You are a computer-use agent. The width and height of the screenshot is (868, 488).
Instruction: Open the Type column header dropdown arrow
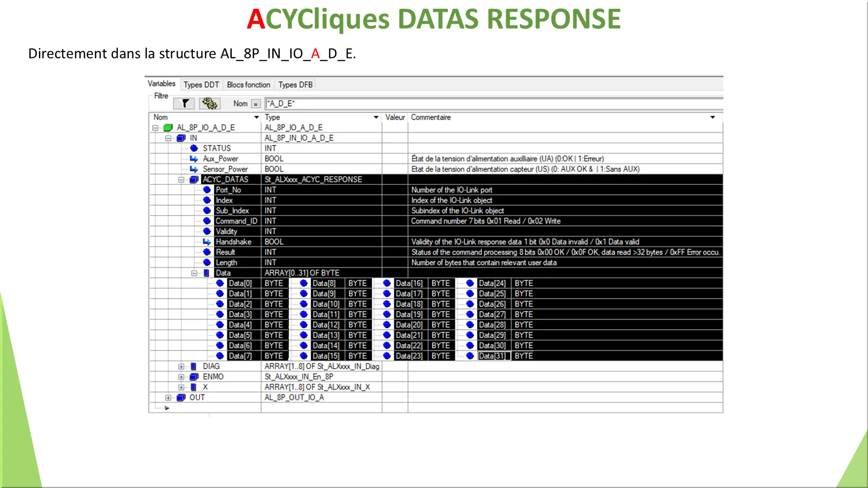(376, 117)
